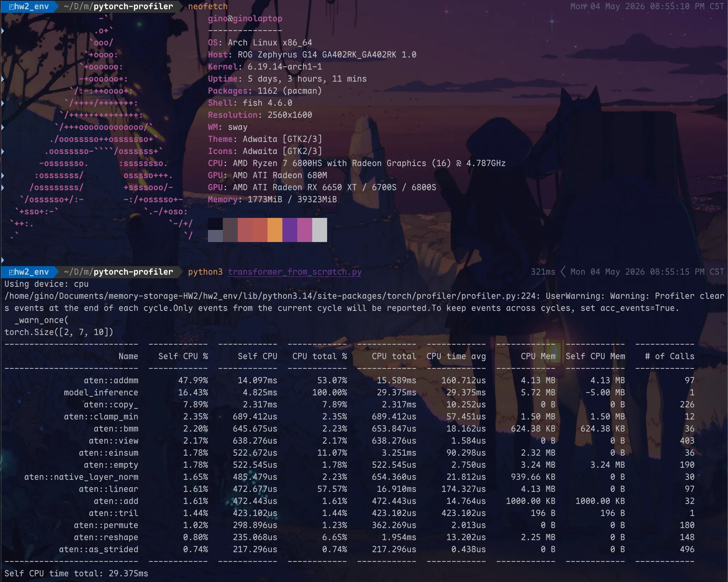728x582 pixels.
Task: Click the 47.99% value in the addmm row
Action: (x=193, y=380)
